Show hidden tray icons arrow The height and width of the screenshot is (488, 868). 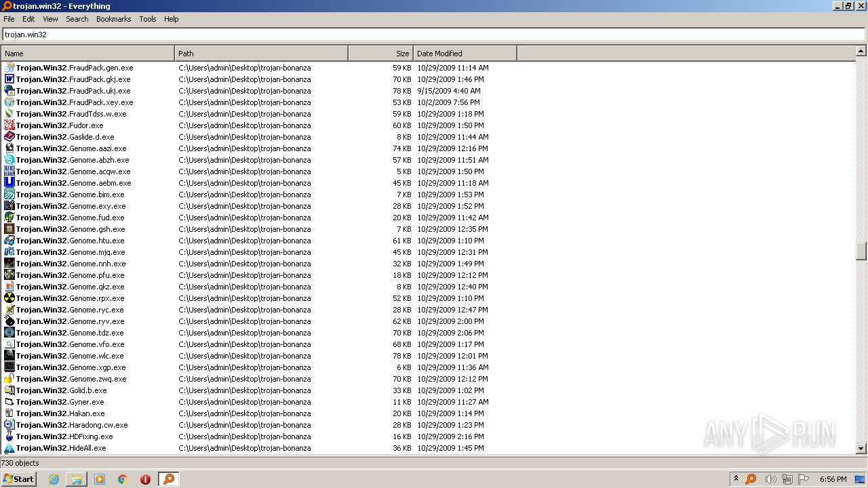click(736, 479)
